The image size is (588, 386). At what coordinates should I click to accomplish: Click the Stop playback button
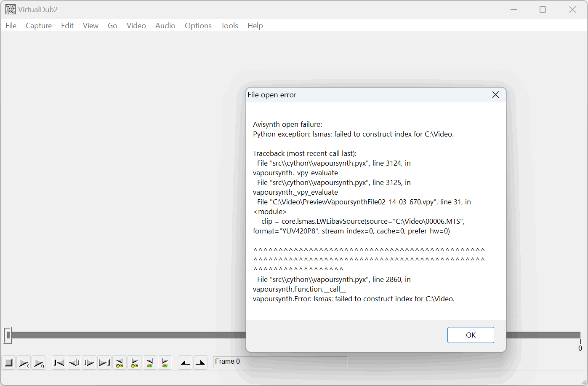[8, 362]
